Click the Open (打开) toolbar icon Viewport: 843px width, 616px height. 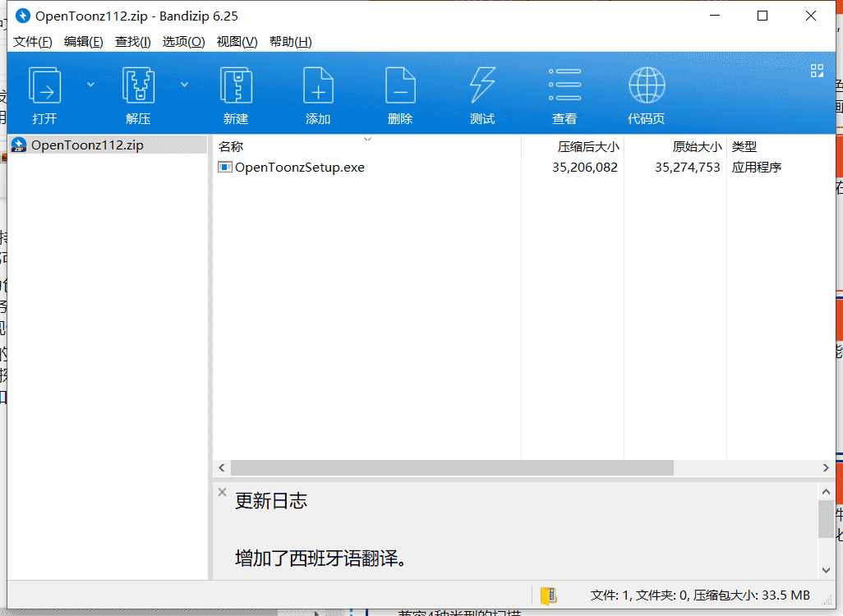point(44,85)
